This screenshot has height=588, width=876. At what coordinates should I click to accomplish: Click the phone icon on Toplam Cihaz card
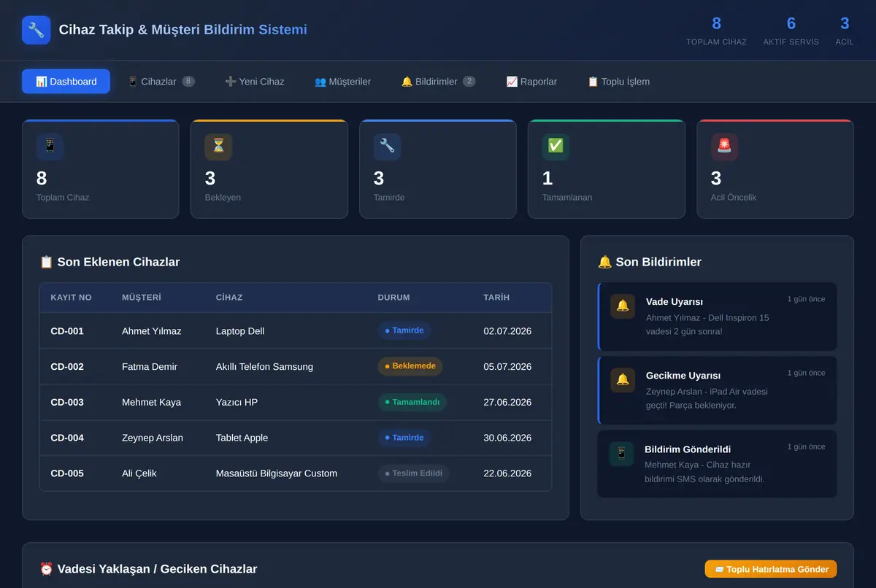point(50,147)
